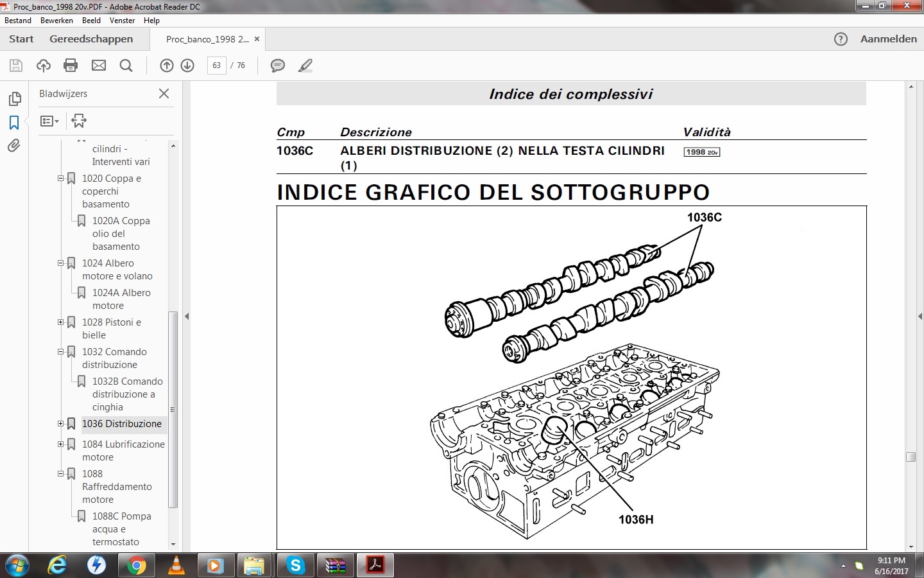
Task: Open the Bewerken menu
Action: coord(56,21)
